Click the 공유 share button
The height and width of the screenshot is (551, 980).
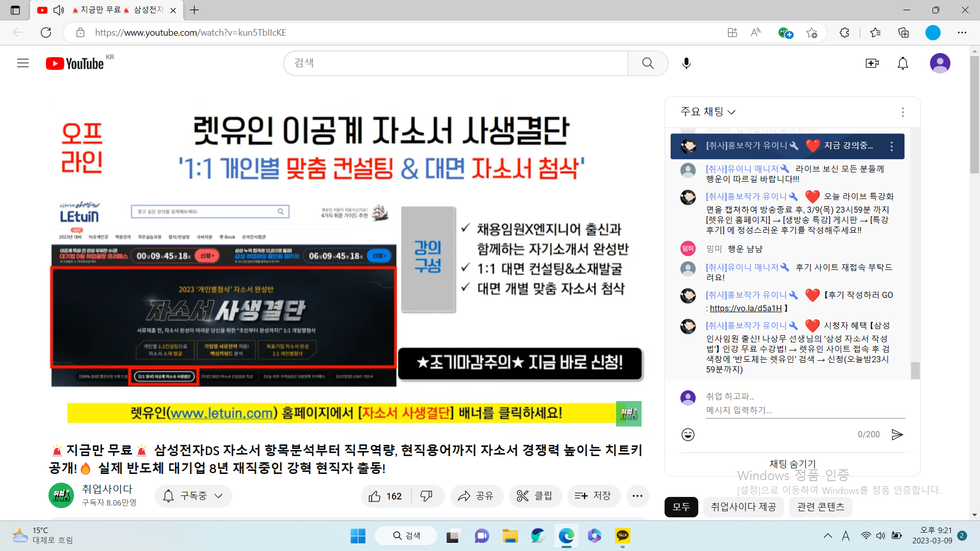pyautogui.click(x=476, y=496)
